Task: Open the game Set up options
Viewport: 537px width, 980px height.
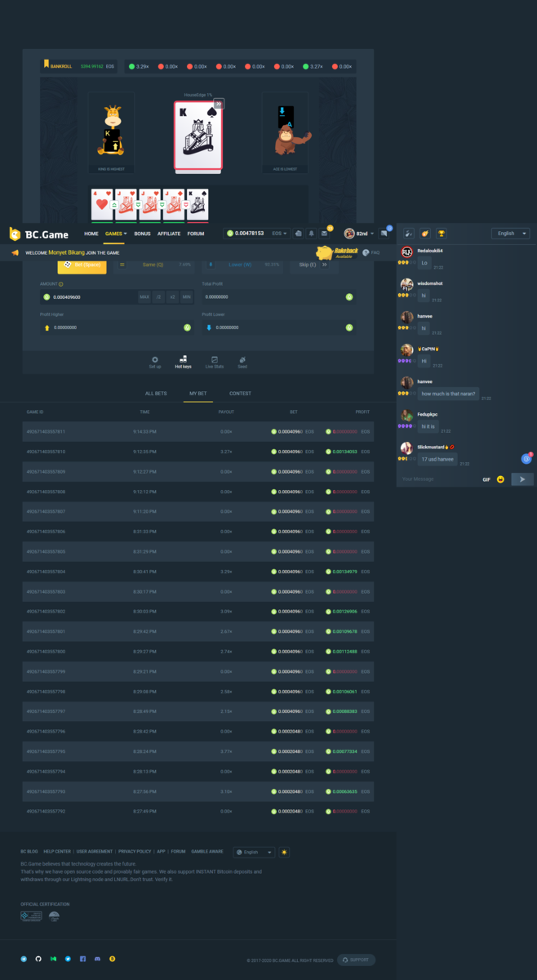Action: 155,362
